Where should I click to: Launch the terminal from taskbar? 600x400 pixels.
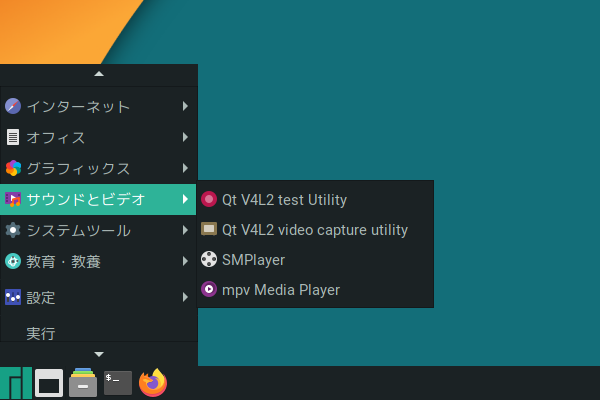[118, 383]
